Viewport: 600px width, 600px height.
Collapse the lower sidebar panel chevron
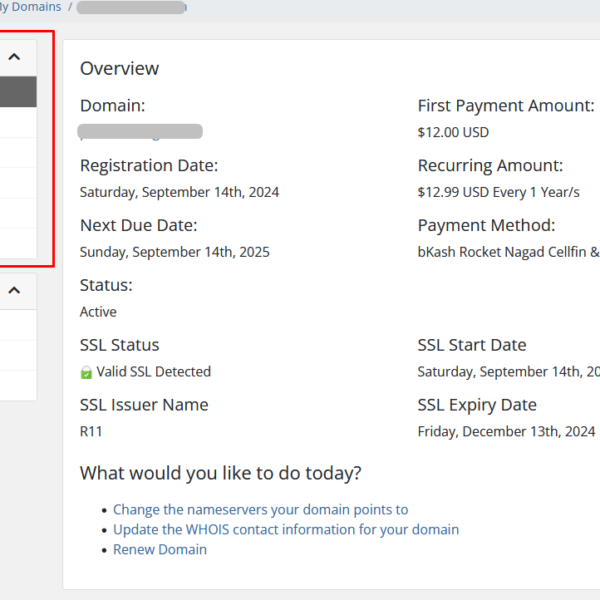coord(14,290)
